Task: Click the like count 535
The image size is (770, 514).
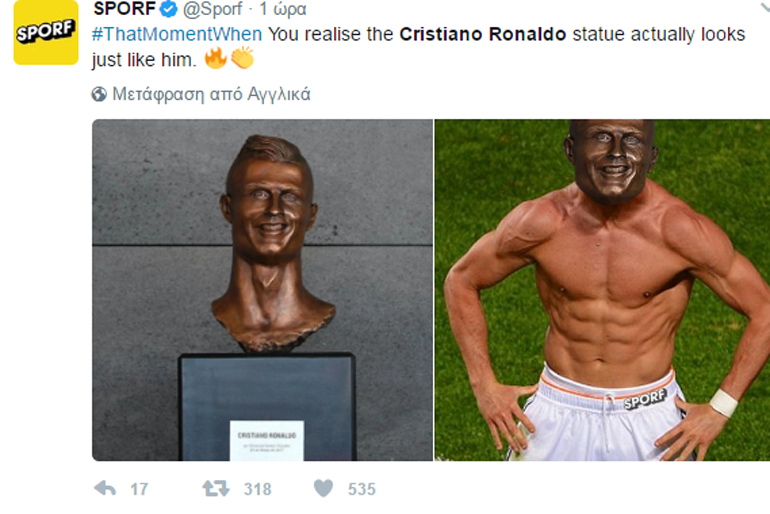Action: click(x=361, y=489)
